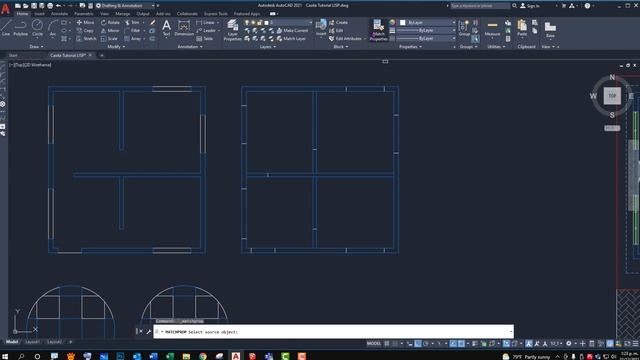Viewport: 640px width, 360px height.
Task: Click Create block button
Action: pos(338,22)
